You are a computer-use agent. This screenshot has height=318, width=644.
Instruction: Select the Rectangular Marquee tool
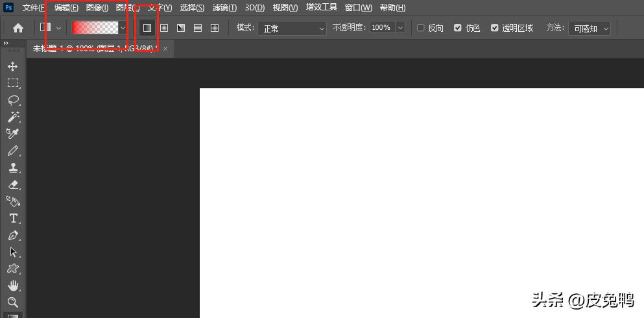pyautogui.click(x=12, y=83)
